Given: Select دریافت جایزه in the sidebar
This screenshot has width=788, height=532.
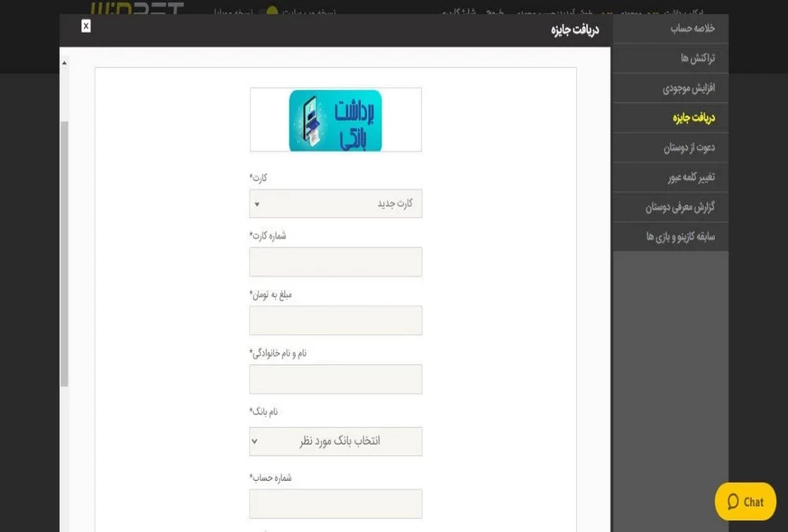Looking at the screenshot, I should tap(671, 117).
